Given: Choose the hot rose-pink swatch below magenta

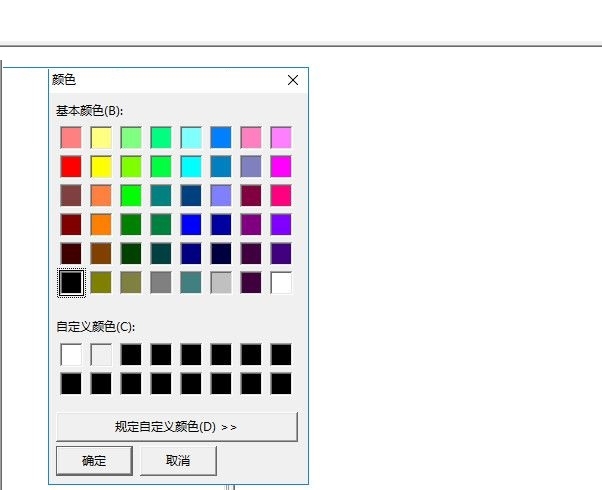Looking at the screenshot, I should point(281,195).
